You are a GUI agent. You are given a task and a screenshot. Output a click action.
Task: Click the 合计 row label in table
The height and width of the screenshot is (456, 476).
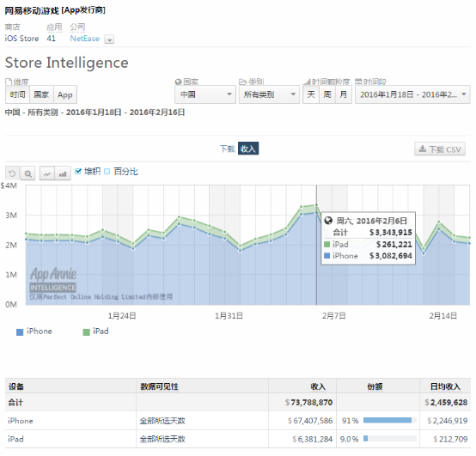pos(15,403)
